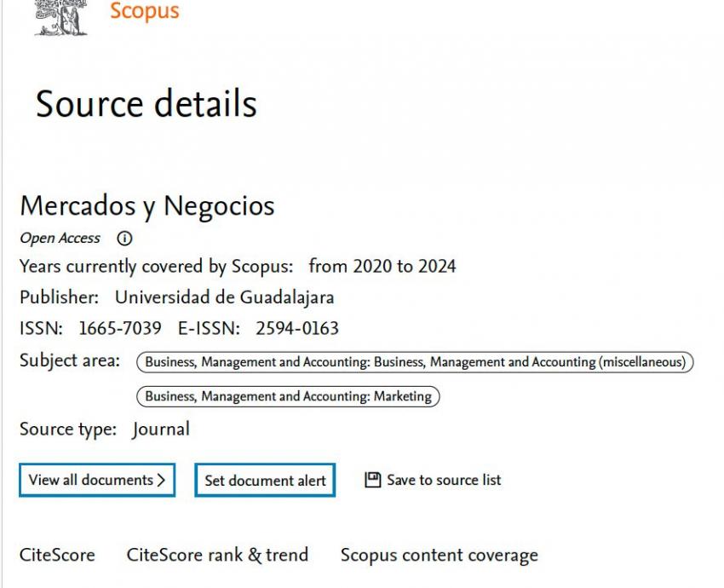Screen dimensions: 724x588
Task: Click the Elsevier tree logo
Action: pyautogui.click(x=61, y=18)
